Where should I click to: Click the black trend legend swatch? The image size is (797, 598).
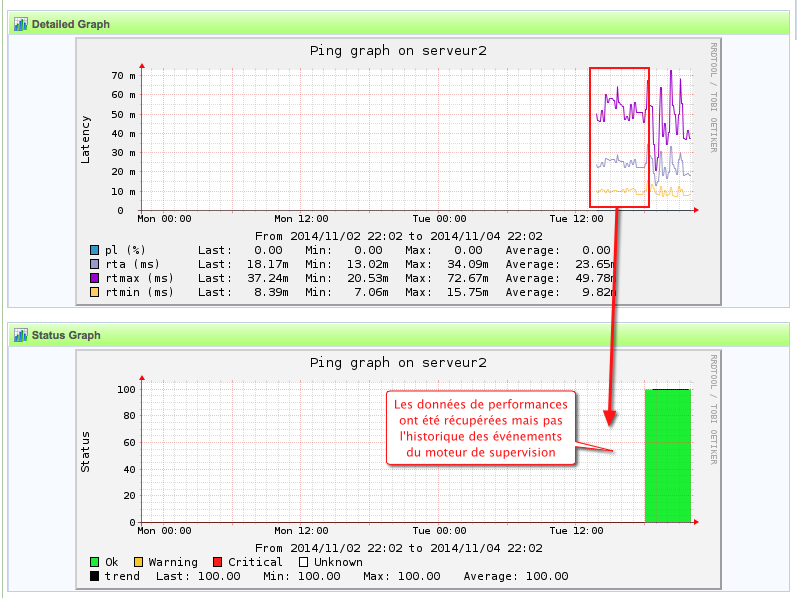coord(94,576)
